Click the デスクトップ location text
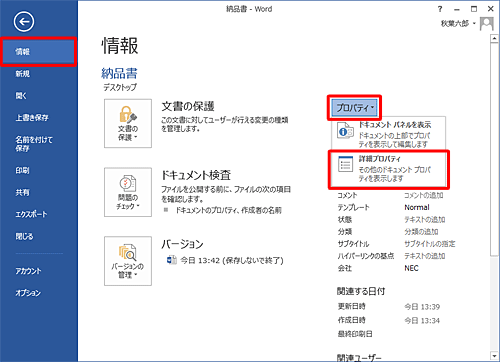 [x=120, y=87]
